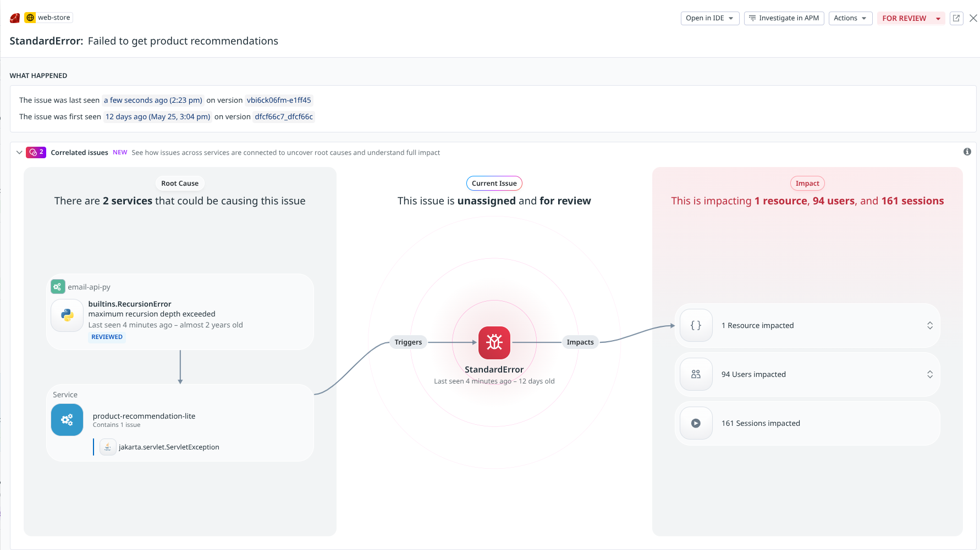980x550 pixels.
Task: Click the version vbi6ck06fm-e1ff45 link
Action: [x=279, y=100]
